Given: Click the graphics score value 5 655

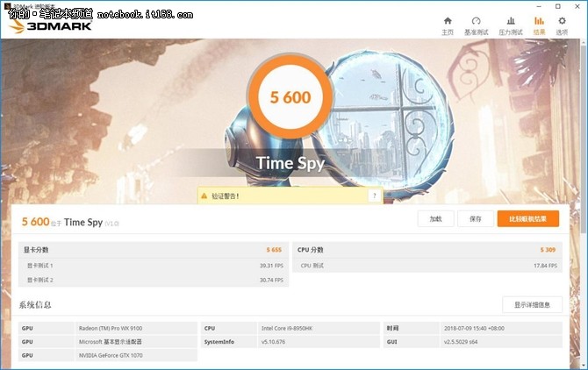Looking at the screenshot, I should [x=274, y=250].
